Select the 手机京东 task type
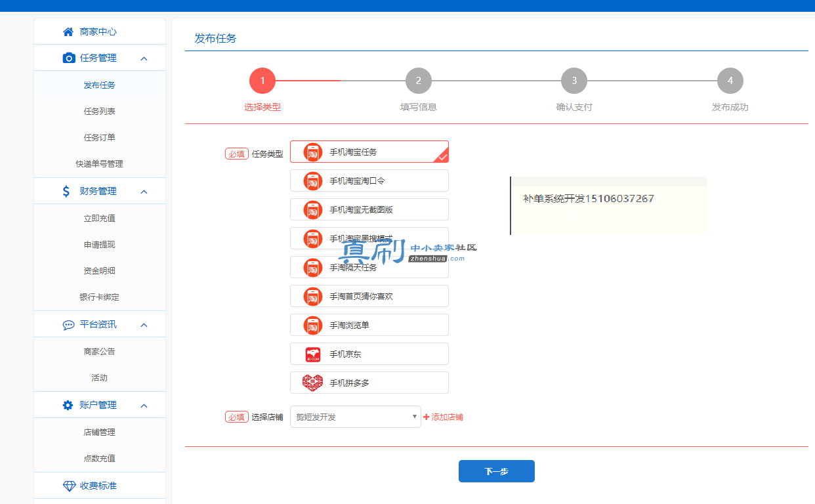Screen dimensions: 815x504 coord(369,354)
